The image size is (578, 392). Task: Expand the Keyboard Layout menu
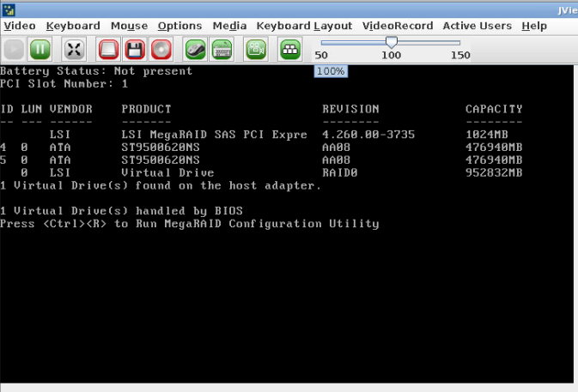[304, 26]
